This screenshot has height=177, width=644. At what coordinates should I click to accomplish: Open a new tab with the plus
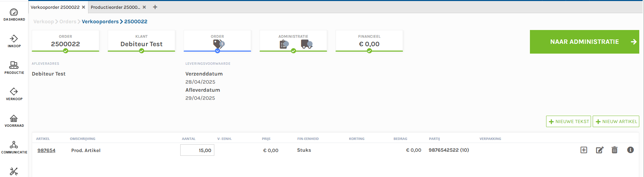coord(155,7)
